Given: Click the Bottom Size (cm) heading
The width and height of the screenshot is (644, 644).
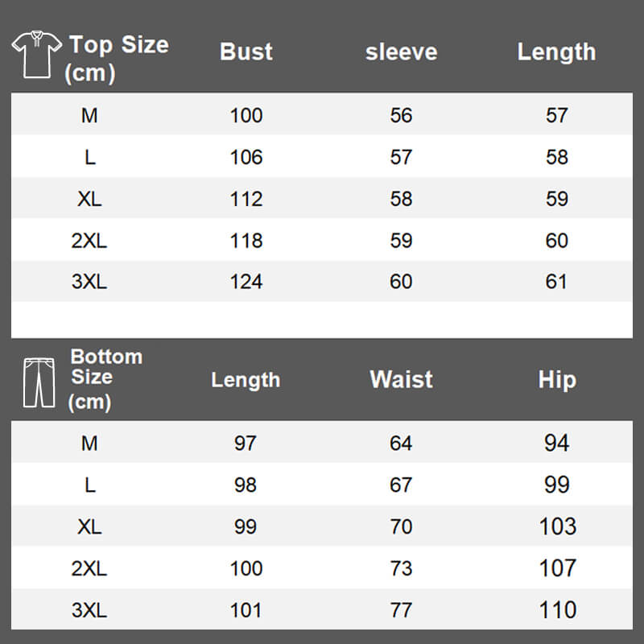Looking at the screenshot, I should [105, 378].
